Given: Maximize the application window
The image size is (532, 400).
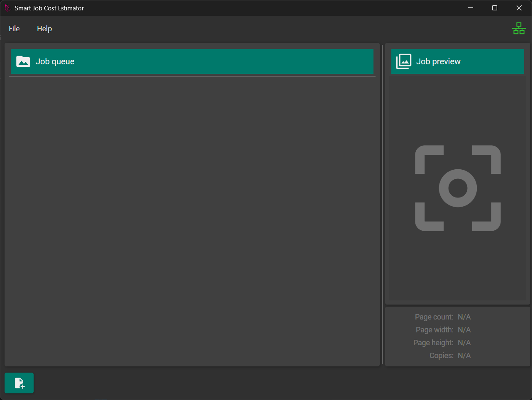Looking at the screenshot, I should (495, 8).
